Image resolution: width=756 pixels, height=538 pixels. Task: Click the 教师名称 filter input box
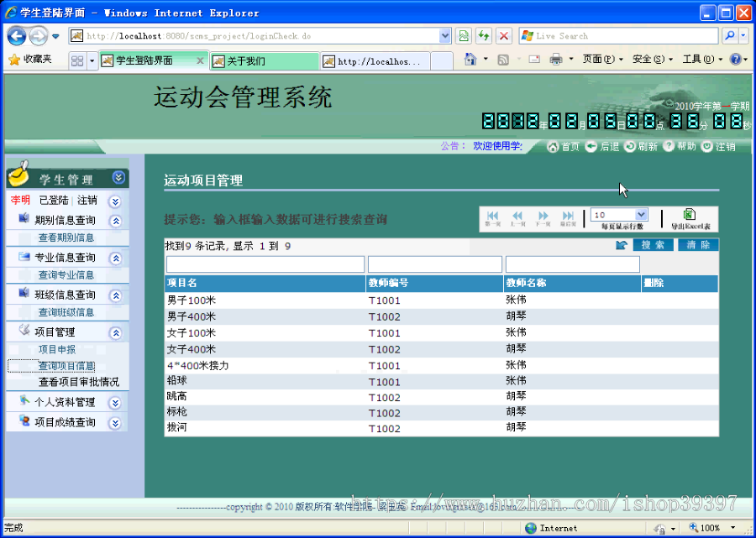tap(572, 264)
